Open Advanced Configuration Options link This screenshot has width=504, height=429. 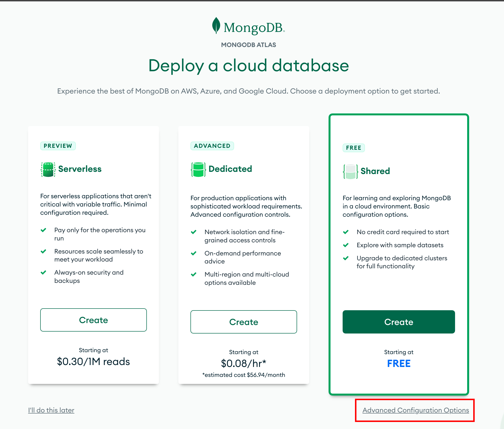point(416,410)
